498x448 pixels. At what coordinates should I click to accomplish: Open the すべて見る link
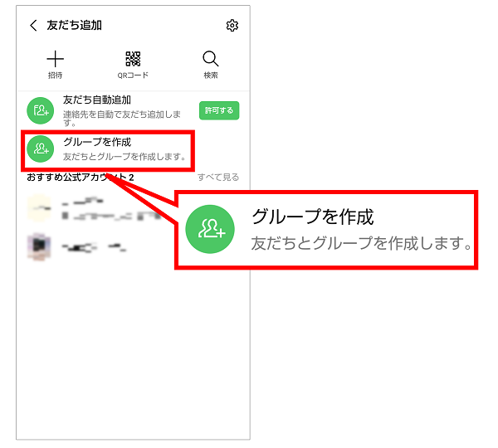(218, 178)
